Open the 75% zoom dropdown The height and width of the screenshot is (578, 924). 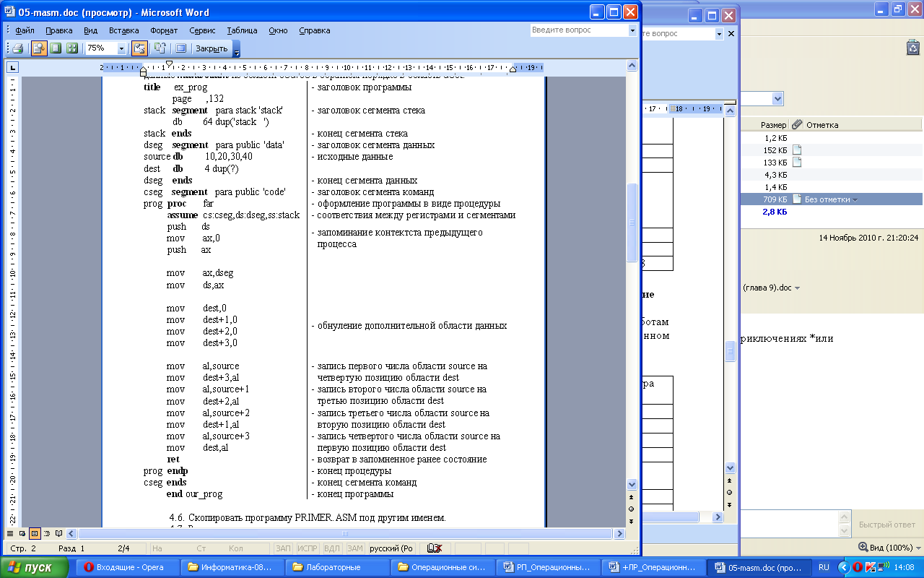pos(121,48)
